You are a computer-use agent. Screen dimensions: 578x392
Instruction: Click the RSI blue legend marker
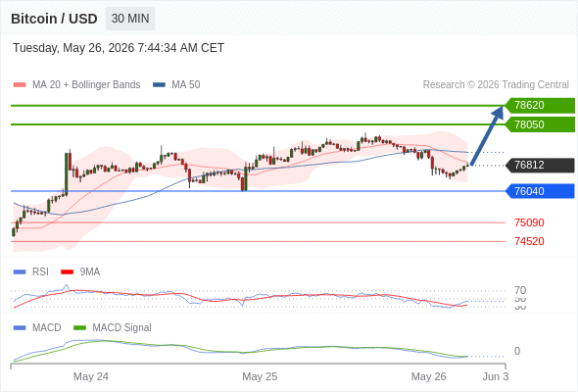coord(20,272)
